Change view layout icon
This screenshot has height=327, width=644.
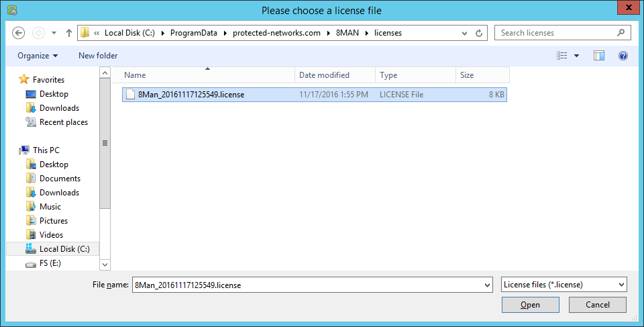click(x=562, y=56)
